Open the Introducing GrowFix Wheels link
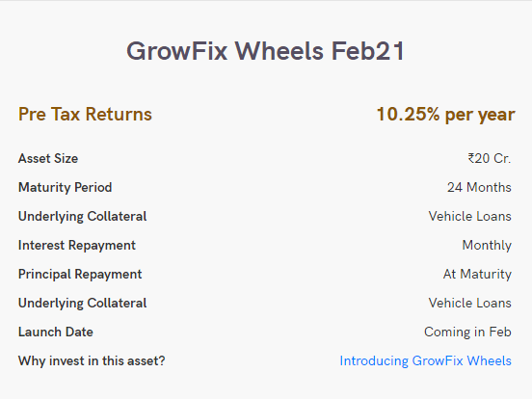This screenshot has width=532, height=399. pyautogui.click(x=425, y=361)
